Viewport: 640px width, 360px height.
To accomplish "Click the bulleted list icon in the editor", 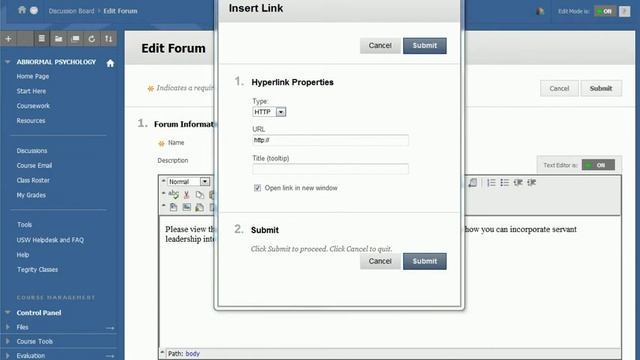I will click(505, 182).
